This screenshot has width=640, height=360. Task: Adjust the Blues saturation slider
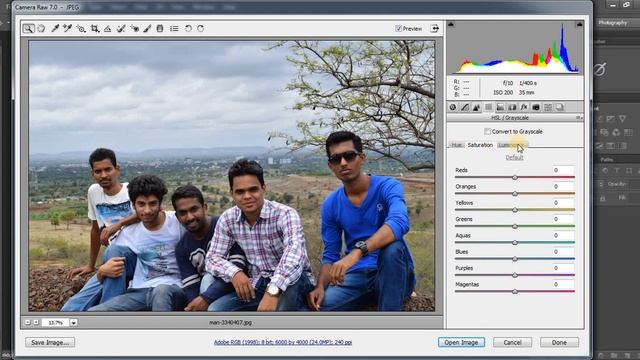tap(515, 259)
